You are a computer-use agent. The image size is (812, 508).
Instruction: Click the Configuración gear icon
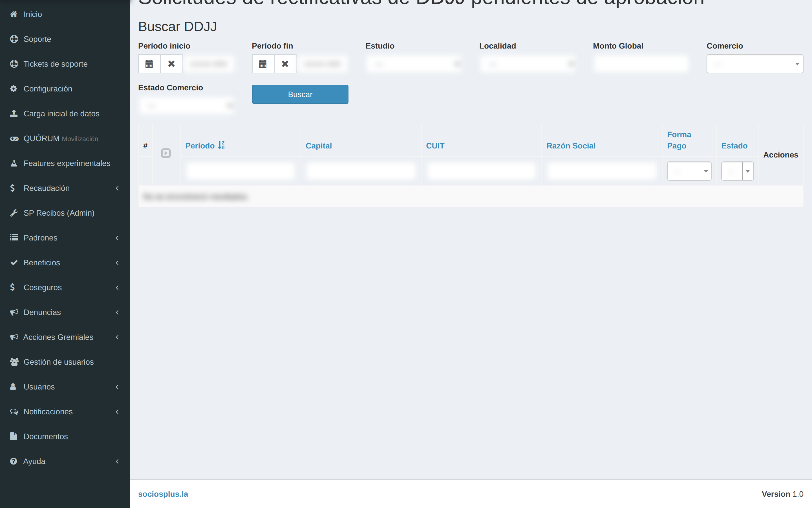14,89
